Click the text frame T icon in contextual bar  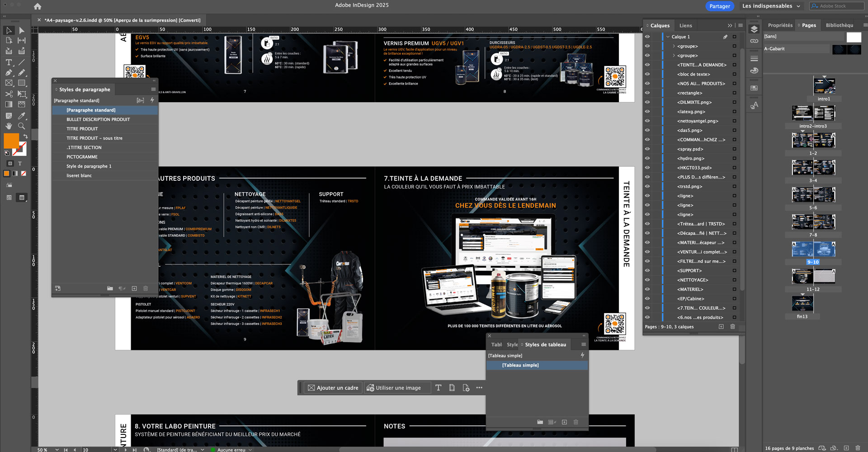pos(438,388)
